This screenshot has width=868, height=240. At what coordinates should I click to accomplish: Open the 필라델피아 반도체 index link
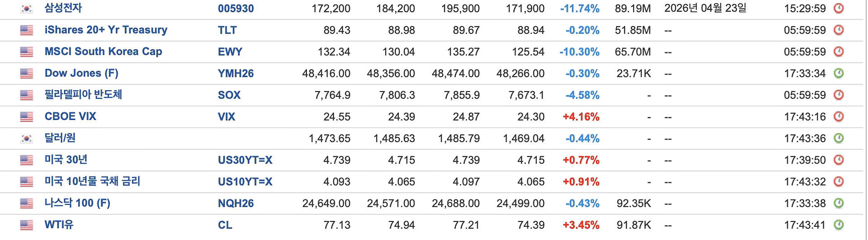click(x=83, y=95)
